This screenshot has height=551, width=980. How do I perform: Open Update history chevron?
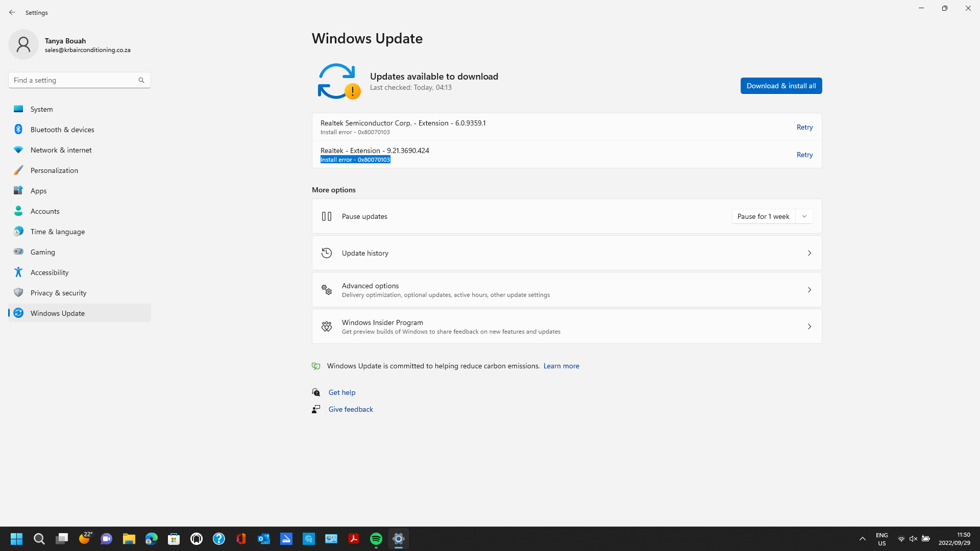pos(810,253)
